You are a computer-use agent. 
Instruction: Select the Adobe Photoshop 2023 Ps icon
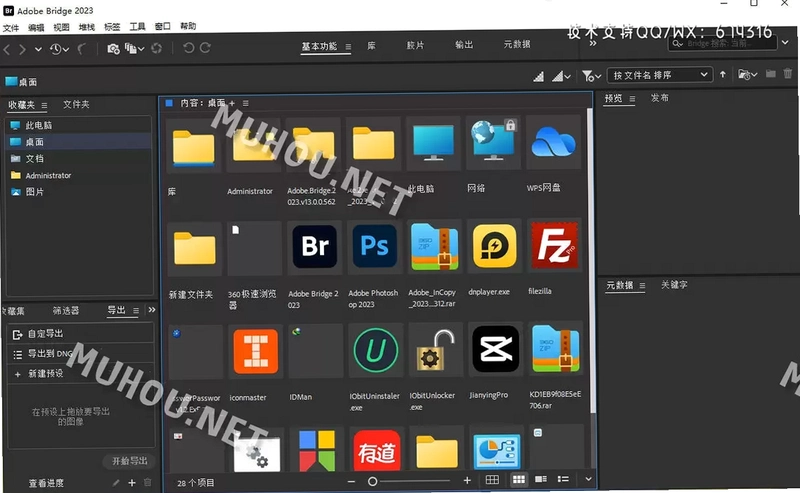[x=374, y=246]
